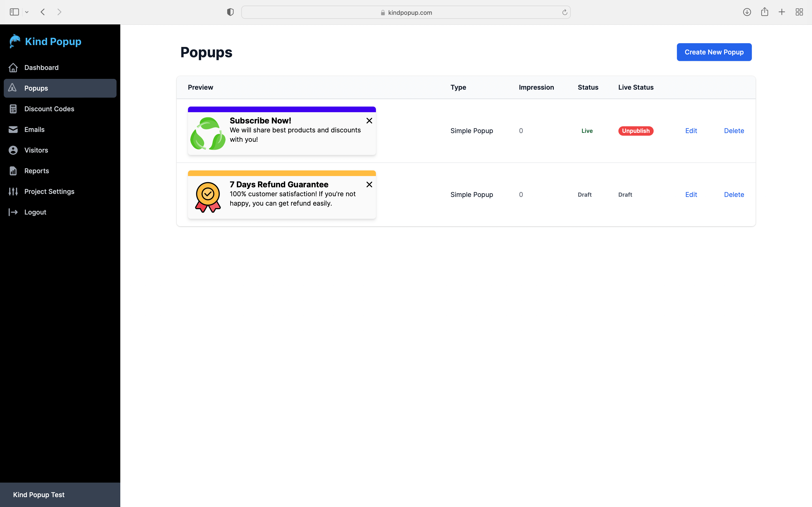Edit the 7 Days Refund Guarantee popup

click(691, 194)
